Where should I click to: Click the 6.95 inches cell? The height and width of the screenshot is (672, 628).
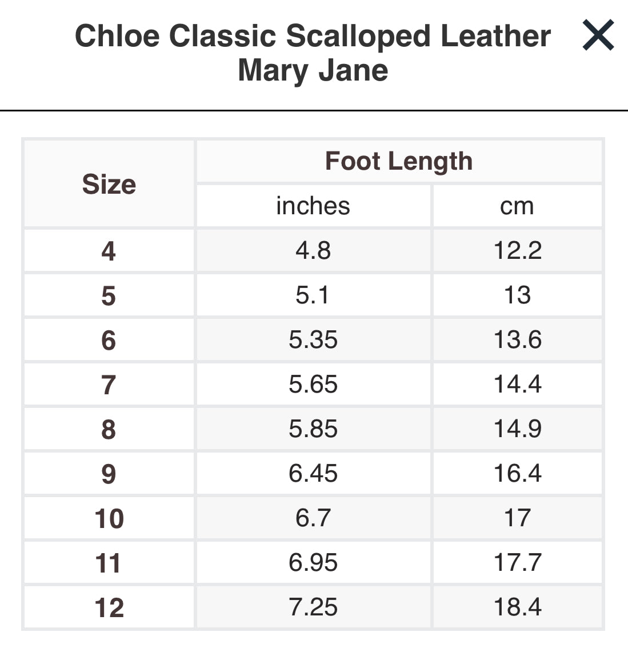coord(313,563)
